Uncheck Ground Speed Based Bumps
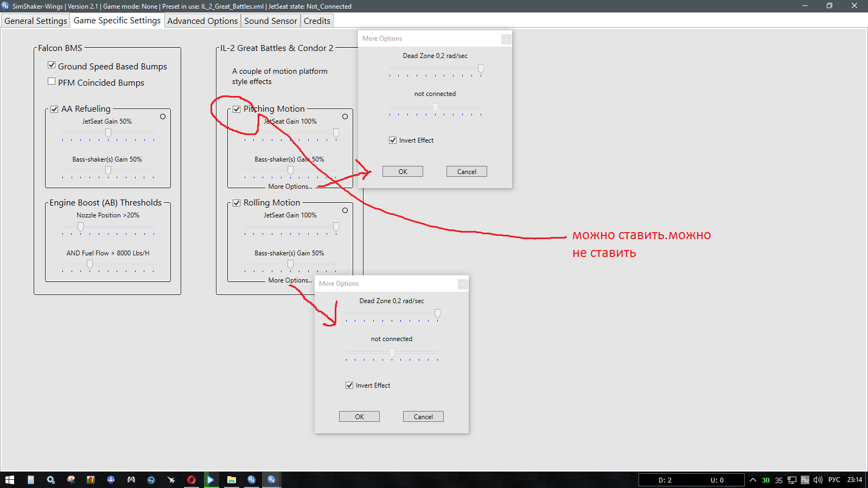868x488 pixels. 52,65
